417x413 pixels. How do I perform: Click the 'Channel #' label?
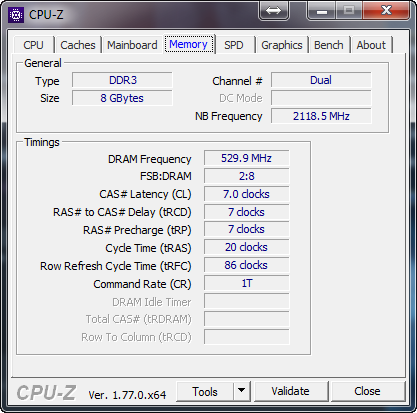click(237, 81)
